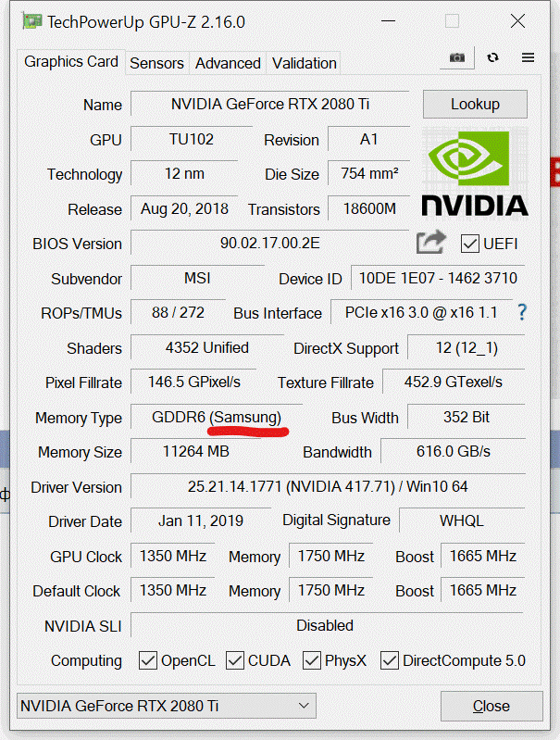Click the BIOS Version field

(x=269, y=244)
